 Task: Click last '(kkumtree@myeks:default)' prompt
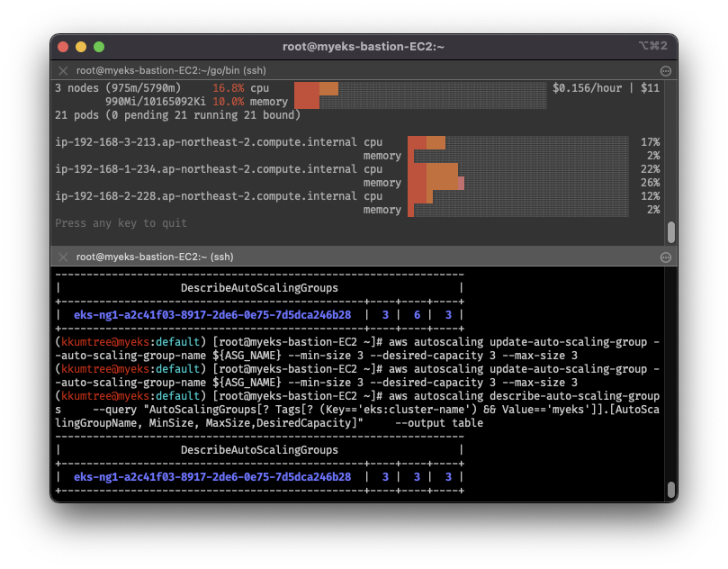(x=130, y=396)
